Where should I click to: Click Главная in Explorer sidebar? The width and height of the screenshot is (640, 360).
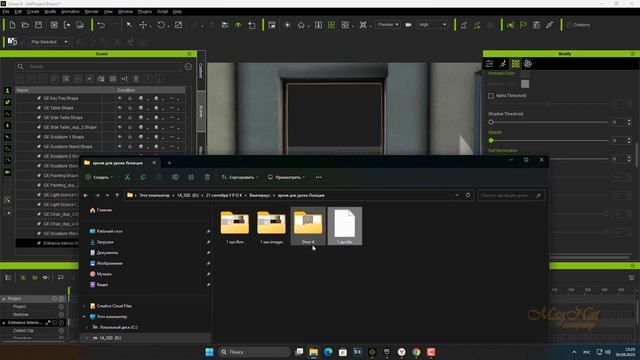pos(104,210)
